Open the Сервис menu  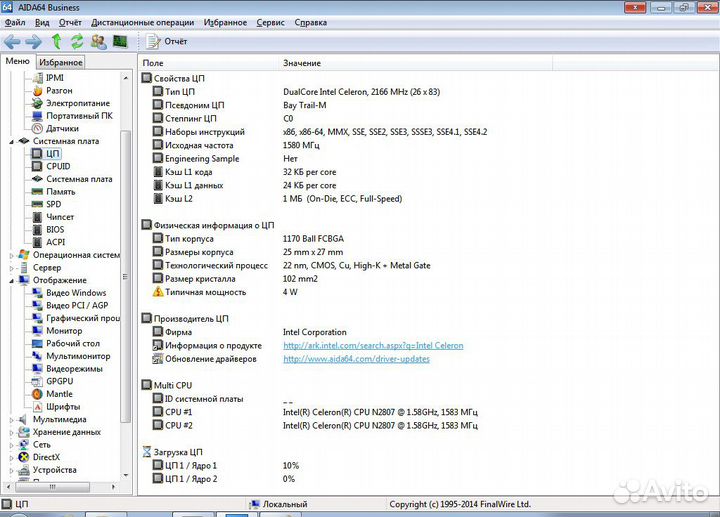(x=270, y=22)
